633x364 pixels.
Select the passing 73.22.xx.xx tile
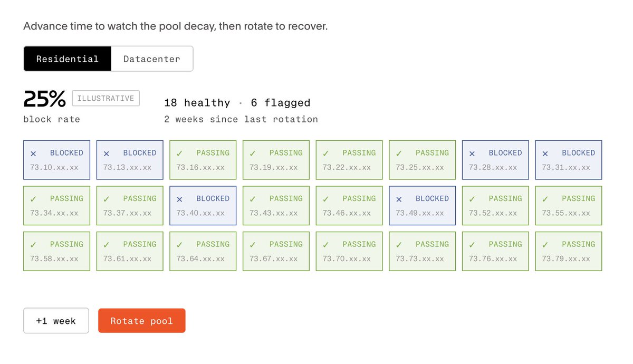[x=349, y=160]
